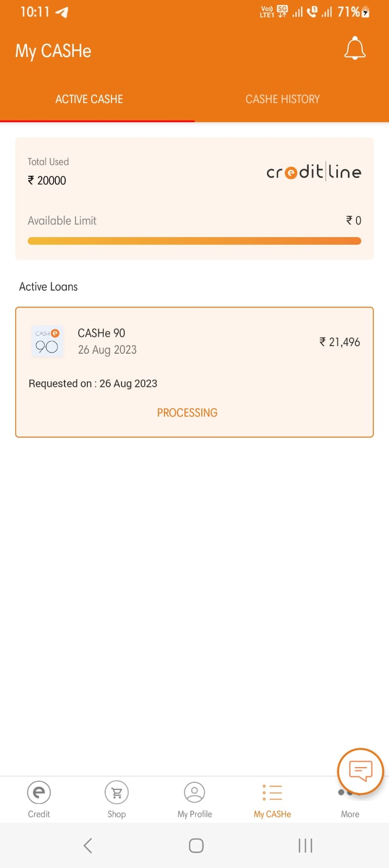Click the available limit progress bar
The height and width of the screenshot is (868, 389).
pyautogui.click(x=194, y=241)
